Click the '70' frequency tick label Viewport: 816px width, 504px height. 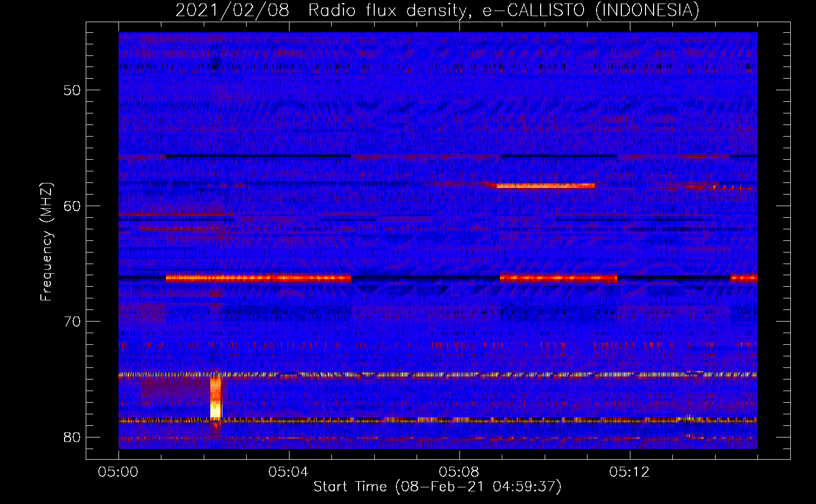[73, 322]
